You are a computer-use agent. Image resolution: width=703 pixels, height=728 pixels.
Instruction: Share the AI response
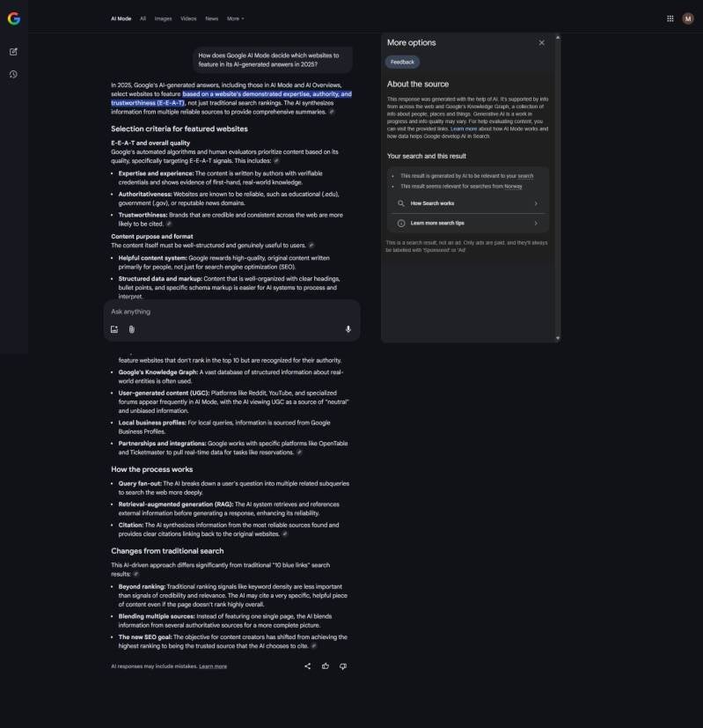pyautogui.click(x=308, y=666)
